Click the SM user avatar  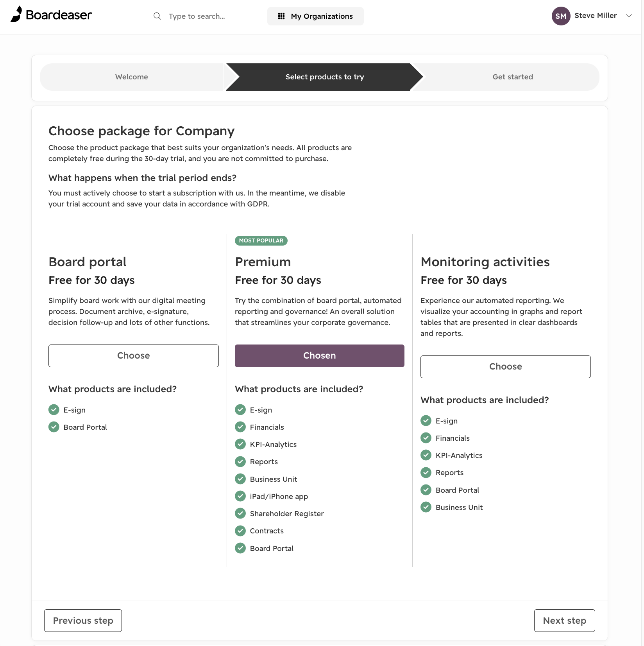click(561, 16)
